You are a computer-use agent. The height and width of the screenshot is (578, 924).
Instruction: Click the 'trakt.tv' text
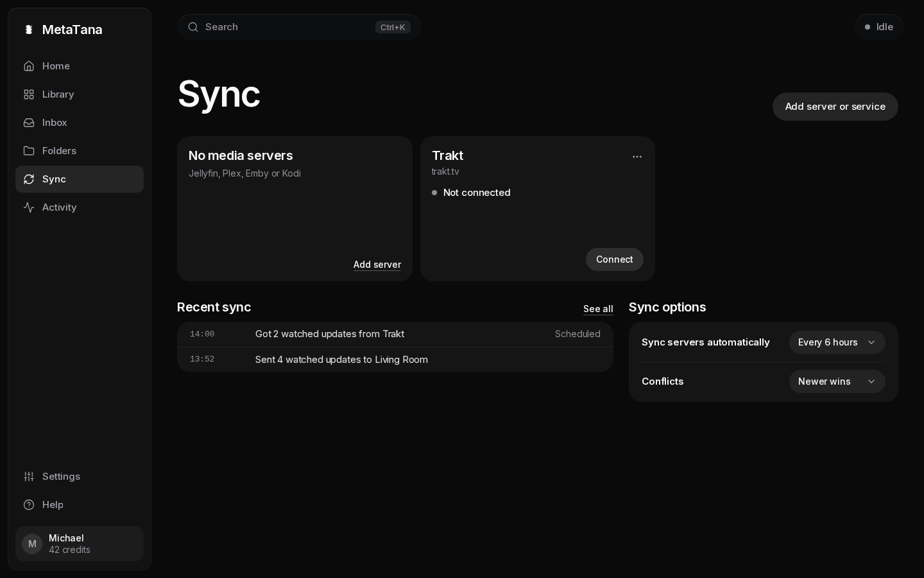coord(445,171)
